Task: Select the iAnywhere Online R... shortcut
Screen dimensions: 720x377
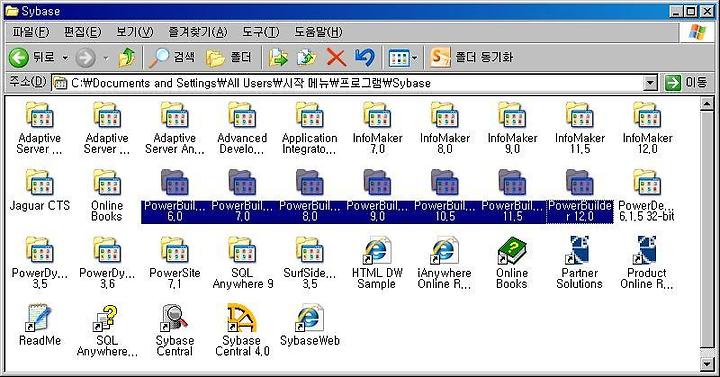Action: 444,263
